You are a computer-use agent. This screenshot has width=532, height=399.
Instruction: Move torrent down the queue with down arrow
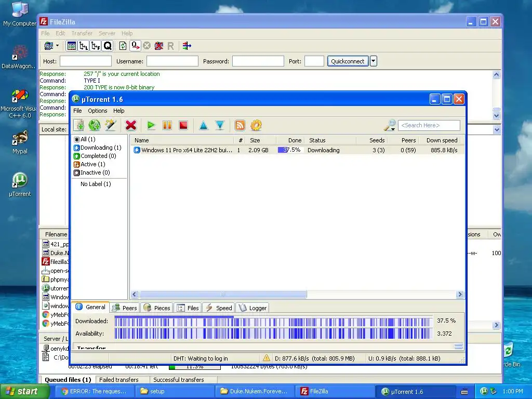pyautogui.click(x=220, y=125)
